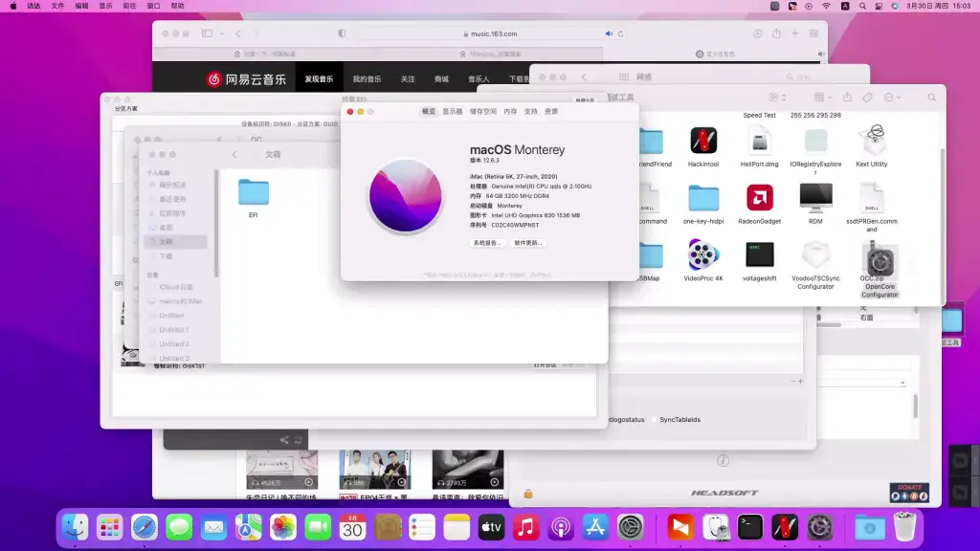Go back in the 文稿 Finder window
This screenshot has height=551, width=980.
tap(234, 154)
